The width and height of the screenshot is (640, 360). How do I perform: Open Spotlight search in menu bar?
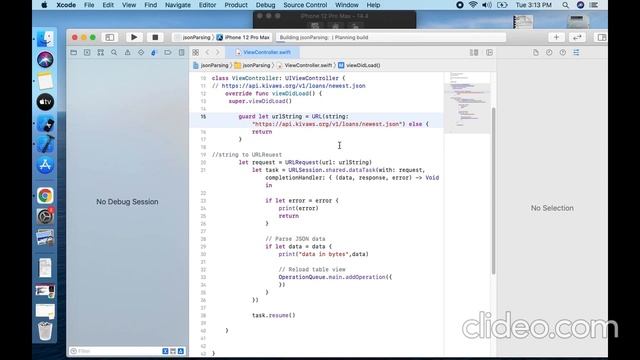point(565,5)
